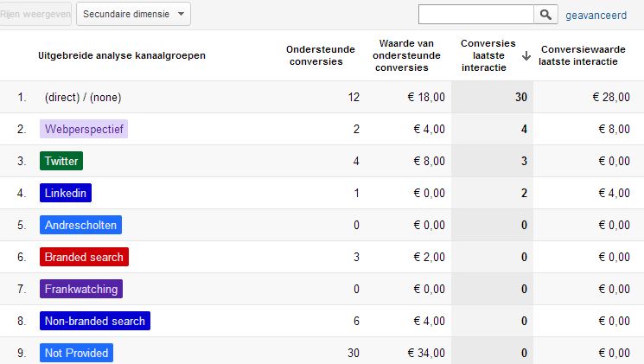Open the Linkedin channel group
Screen dimensions: 644x364
pyautogui.click(x=65, y=193)
